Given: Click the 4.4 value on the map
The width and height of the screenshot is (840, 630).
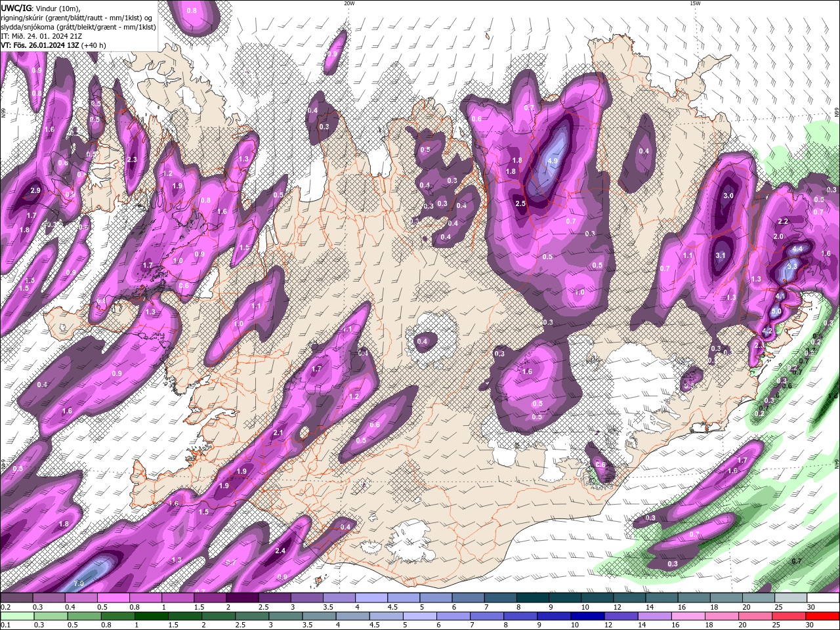Looking at the screenshot, I should [797, 249].
